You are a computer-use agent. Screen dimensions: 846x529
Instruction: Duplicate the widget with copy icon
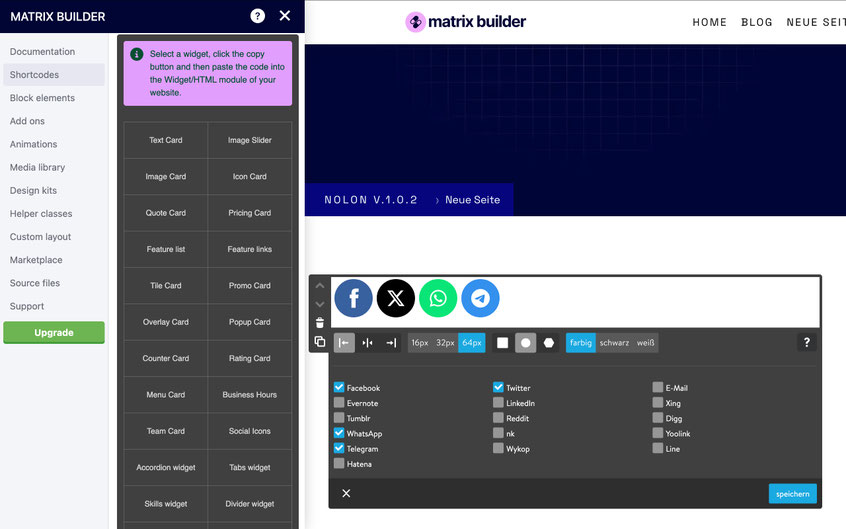pyautogui.click(x=319, y=342)
